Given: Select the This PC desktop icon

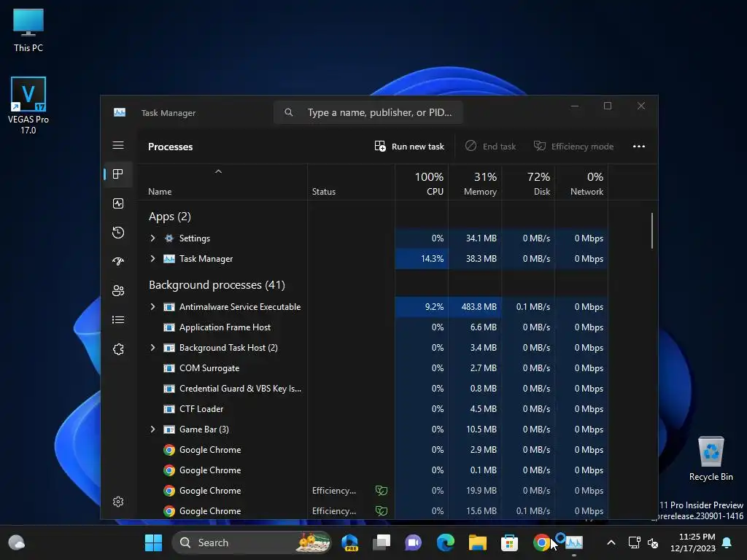Looking at the screenshot, I should tap(28, 30).
